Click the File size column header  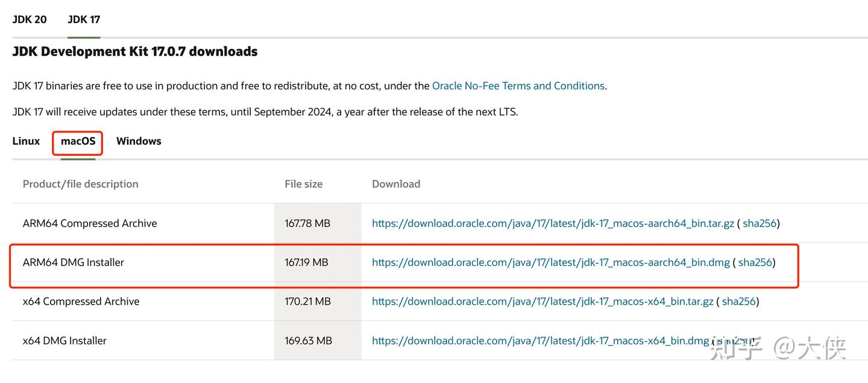303,184
